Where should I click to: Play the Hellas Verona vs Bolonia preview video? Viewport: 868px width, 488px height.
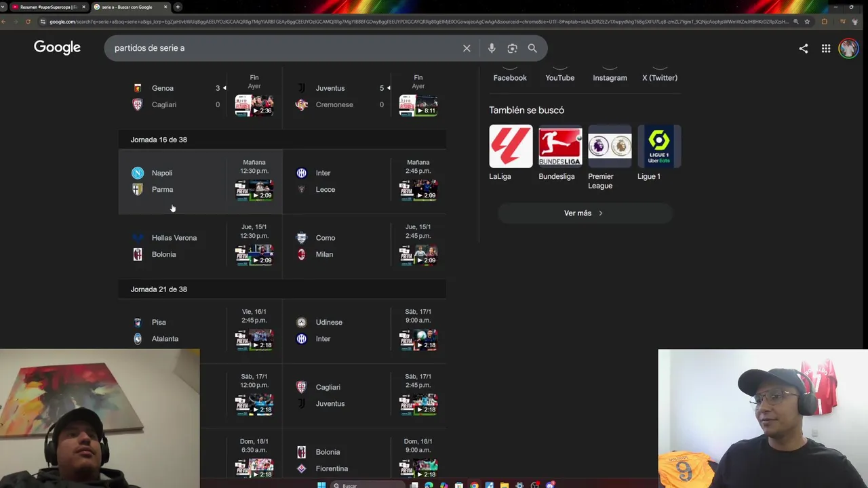[x=254, y=255]
